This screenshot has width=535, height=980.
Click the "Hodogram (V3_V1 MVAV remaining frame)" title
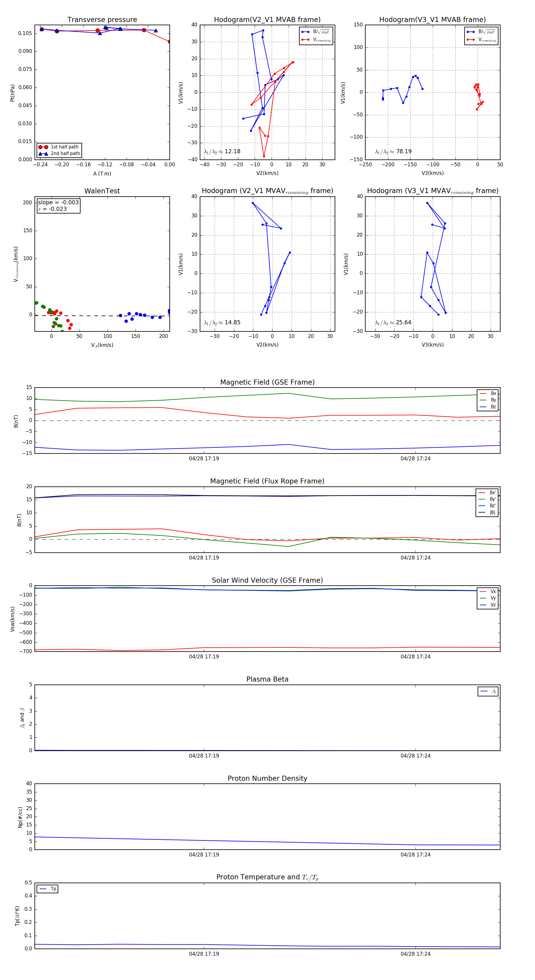(432, 191)
